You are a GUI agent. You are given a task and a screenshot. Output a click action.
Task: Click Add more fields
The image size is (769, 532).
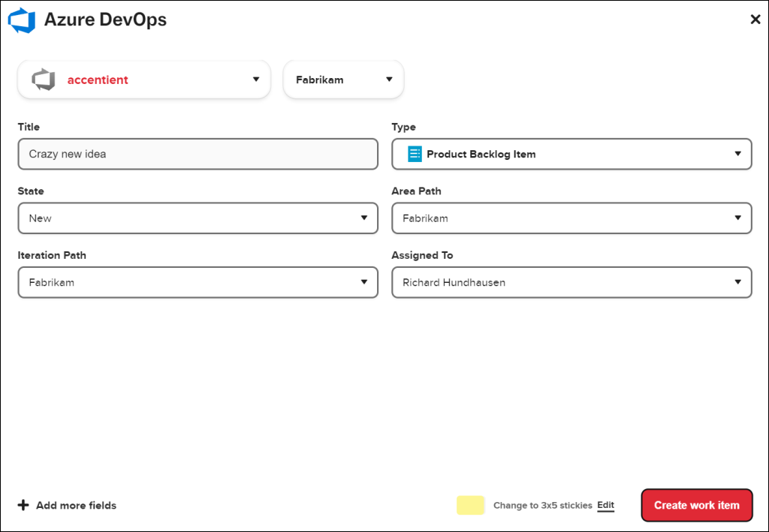point(67,505)
